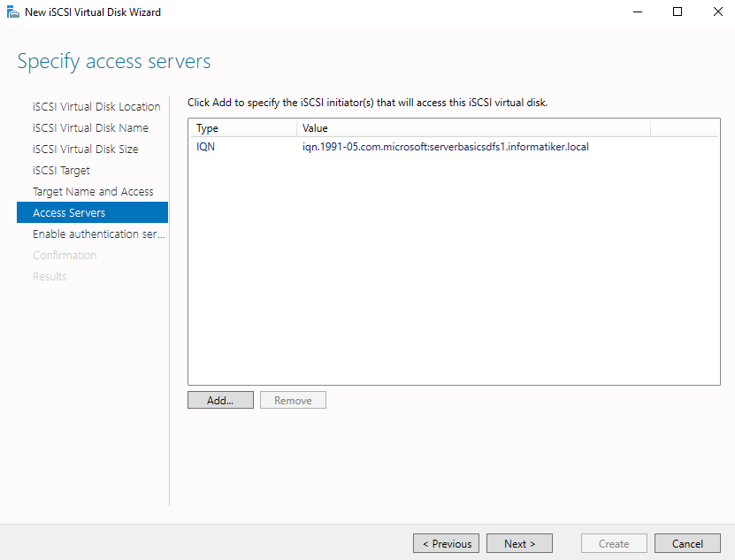Go to Enable authentication services step
The image size is (735, 560).
pyautogui.click(x=99, y=234)
